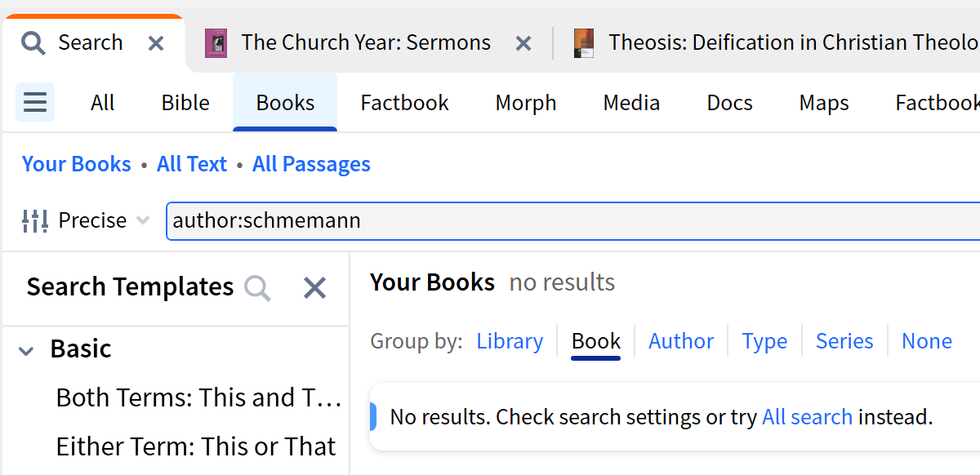Image resolution: width=980 pixels, height=475 pixels.
Task: Select the Morph search tab
Action: (526, 103)
